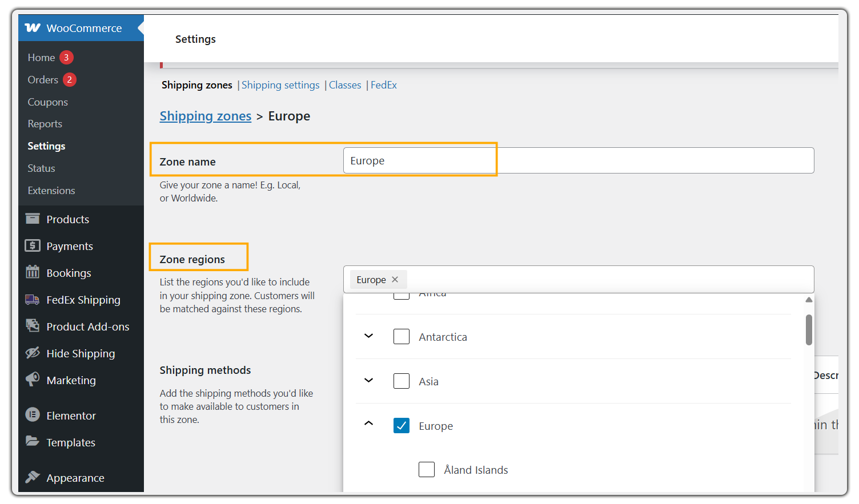The image size is (859, 504).
Task: Open Bookings using the calendar icon
Action: (33, 272)
